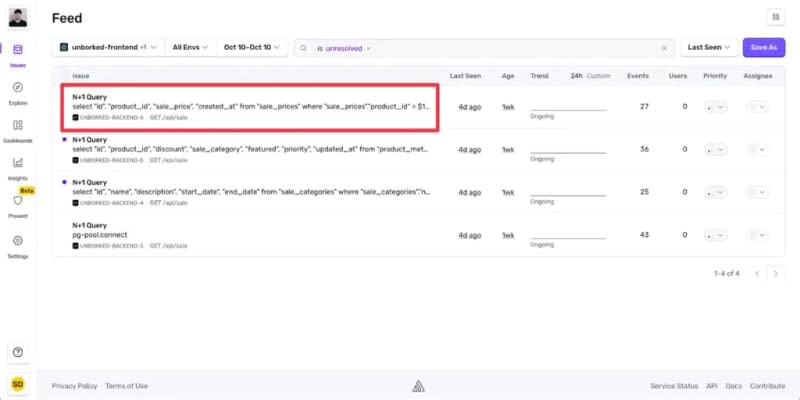Open the Last Seen sort dropdown
This screenshot has height=400, width=800.
709,47
